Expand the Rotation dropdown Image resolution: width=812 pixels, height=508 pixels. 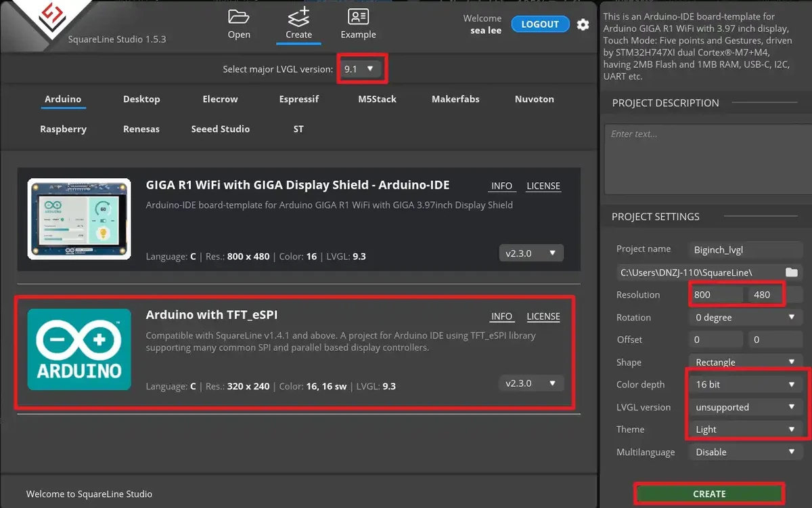coord(745,317)
